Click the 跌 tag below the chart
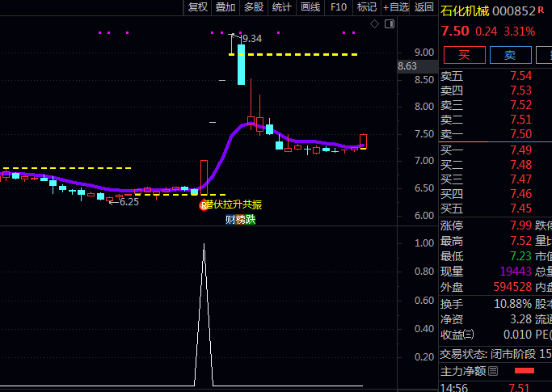Screen dimensions: 552x392 click(x=251, y=220)
